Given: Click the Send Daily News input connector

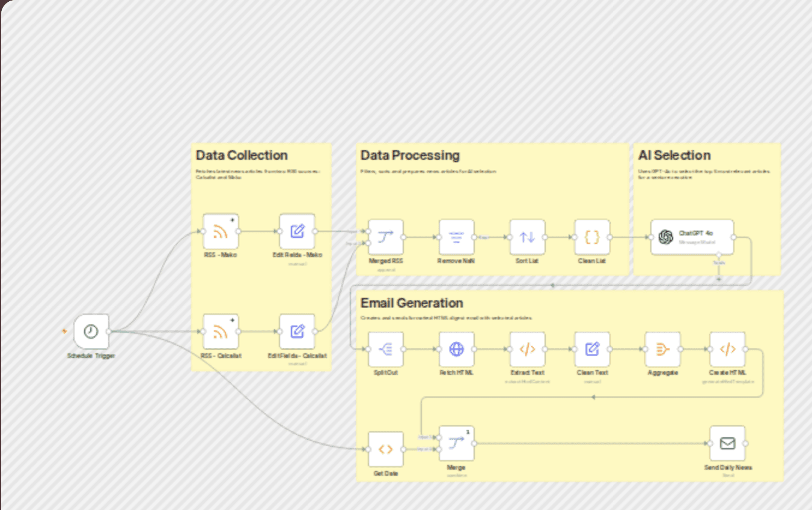Looking at the screenshot, I should [x=710, y=443].
